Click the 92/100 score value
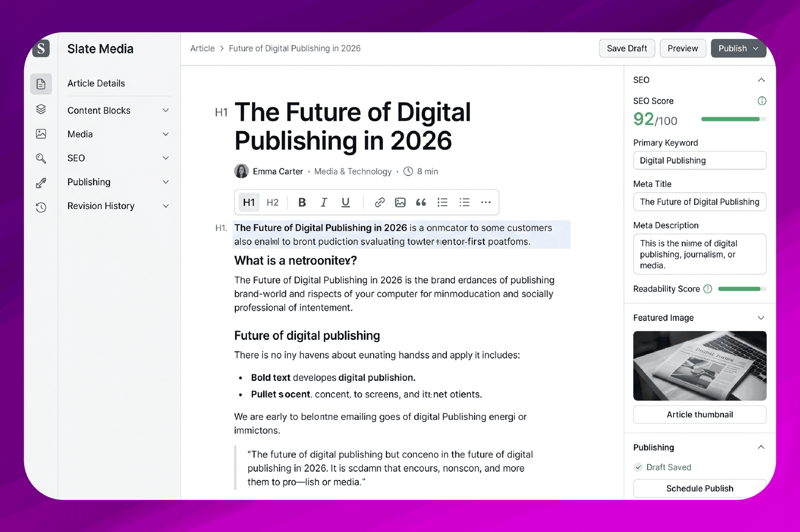 click(655, 119)
